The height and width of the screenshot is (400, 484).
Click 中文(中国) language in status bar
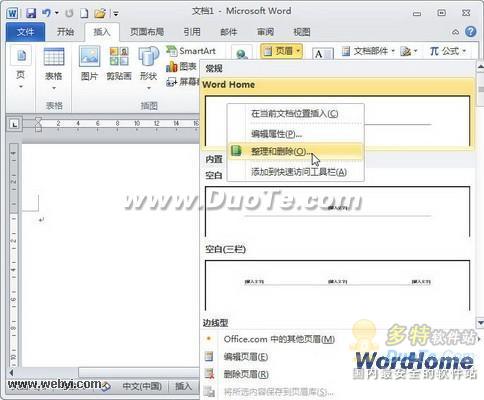(142, 386)
